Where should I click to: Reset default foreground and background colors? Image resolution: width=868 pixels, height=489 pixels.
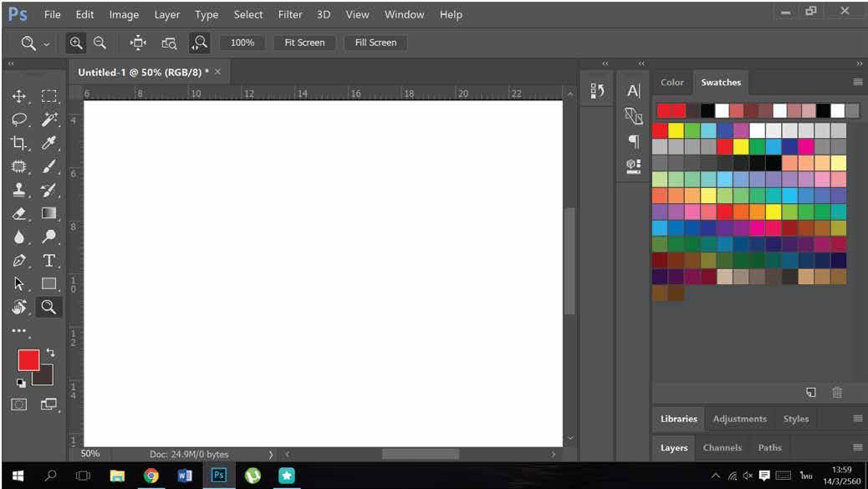20,383
